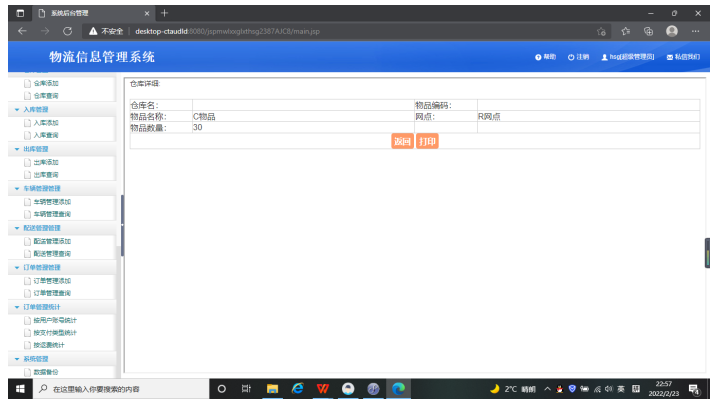The height and width of the screenshot is (407, 721).
Task: Click the 不安全 warning triangle icon
Action: tap(93, 31)
